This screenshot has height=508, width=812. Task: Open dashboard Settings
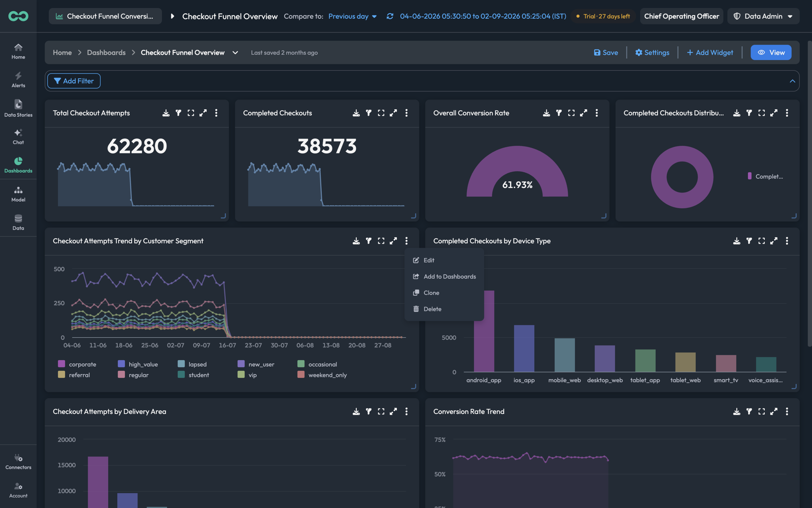[x=652, y=53]
